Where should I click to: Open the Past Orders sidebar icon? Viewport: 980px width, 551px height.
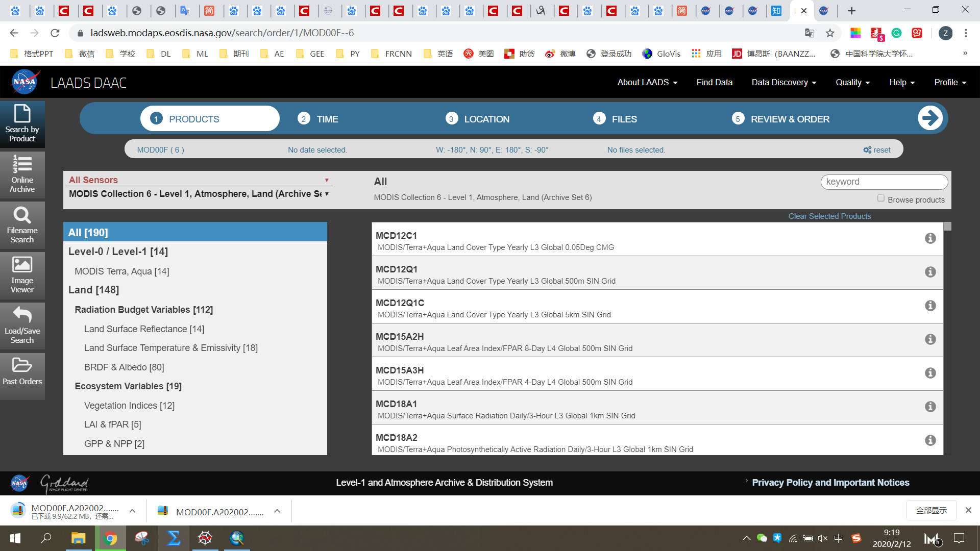[x=22, y=371]
